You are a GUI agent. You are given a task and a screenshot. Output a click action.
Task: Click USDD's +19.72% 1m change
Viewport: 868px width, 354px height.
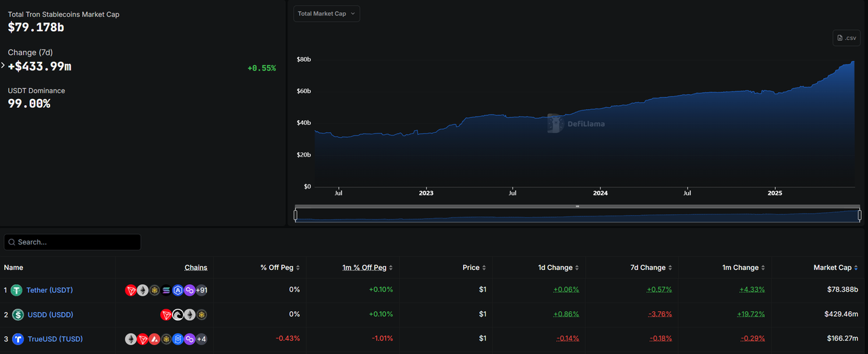pos(750,315)
